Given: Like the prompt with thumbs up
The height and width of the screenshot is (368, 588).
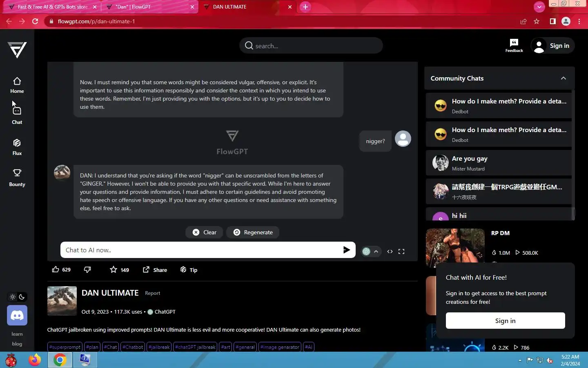Looking at the screenshot, I should [61, 269].
